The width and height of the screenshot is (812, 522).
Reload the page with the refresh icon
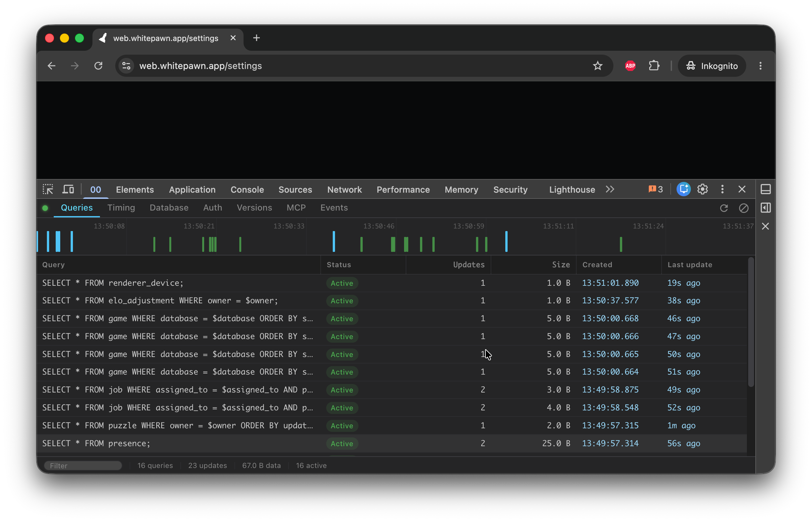point(98,66)
